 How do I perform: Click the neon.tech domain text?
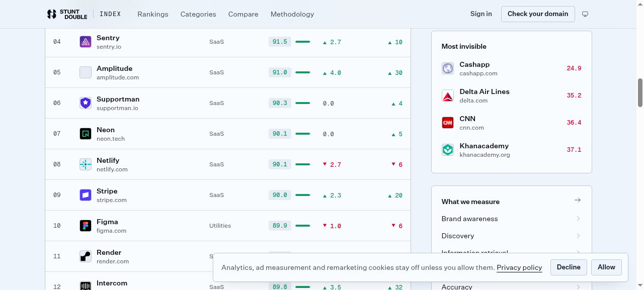tap(111, 139)
